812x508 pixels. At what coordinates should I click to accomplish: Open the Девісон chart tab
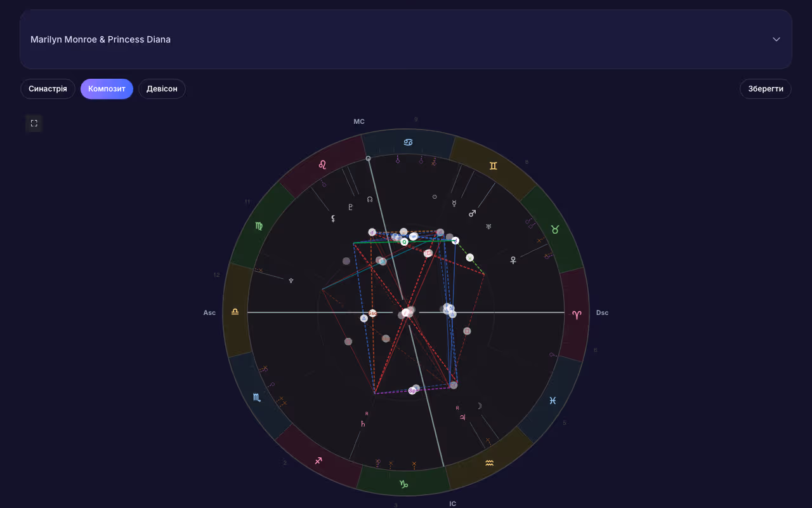click(x=162, y=89)
